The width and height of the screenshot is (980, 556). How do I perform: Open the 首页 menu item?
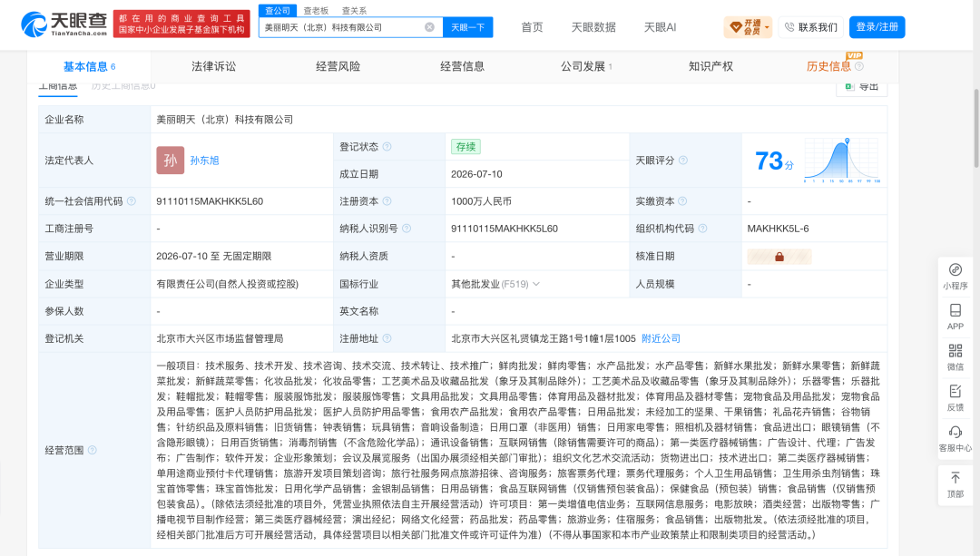[x=532, y=27]
